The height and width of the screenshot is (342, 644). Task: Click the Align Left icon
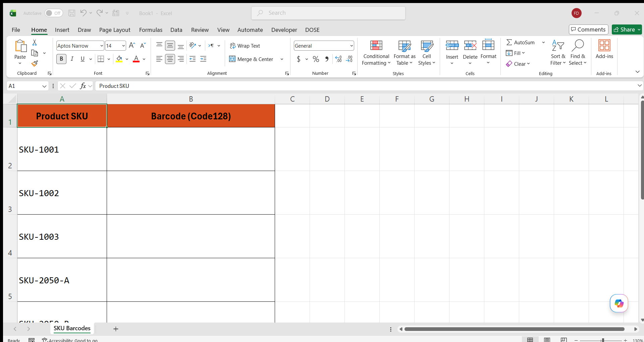159,59
